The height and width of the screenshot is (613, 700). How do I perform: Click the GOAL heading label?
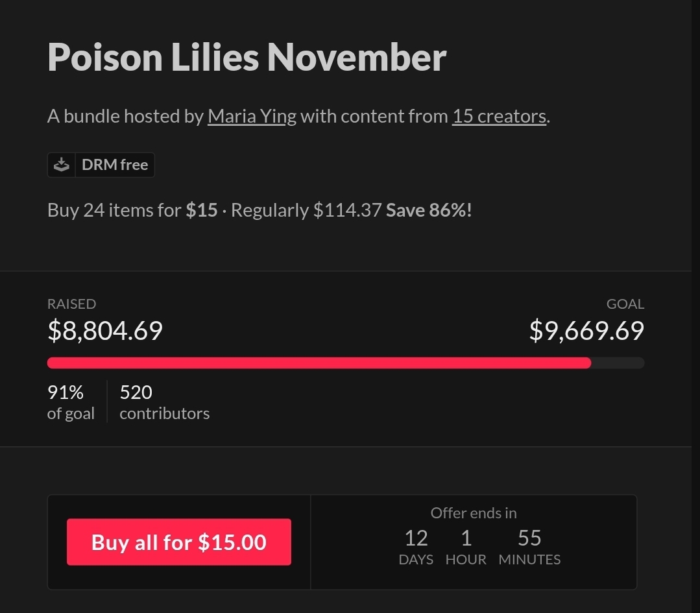click(625, 304)
